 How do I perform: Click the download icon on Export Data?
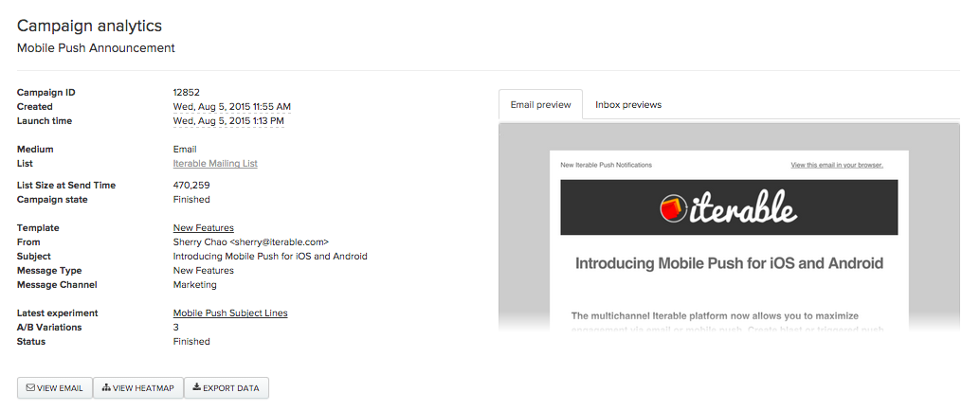[196, 387]
